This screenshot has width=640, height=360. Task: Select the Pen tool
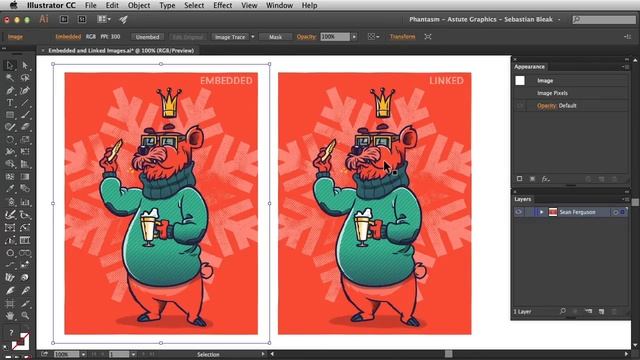tap(10, 90)
